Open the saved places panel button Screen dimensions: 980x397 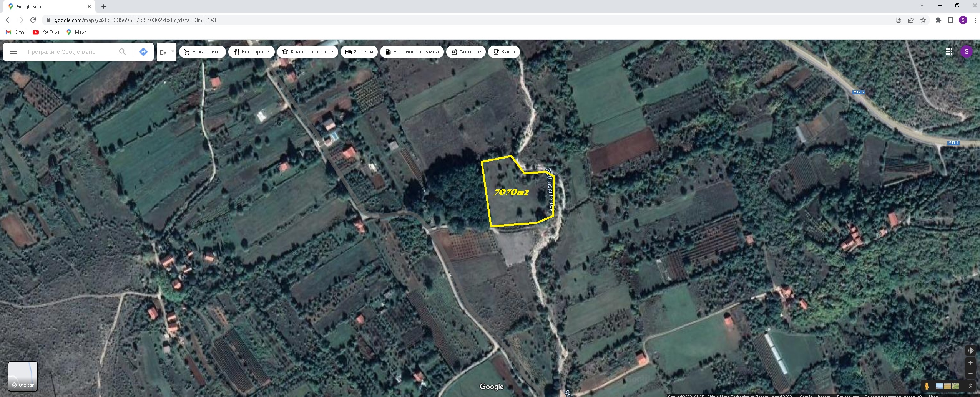pos(163,52)
